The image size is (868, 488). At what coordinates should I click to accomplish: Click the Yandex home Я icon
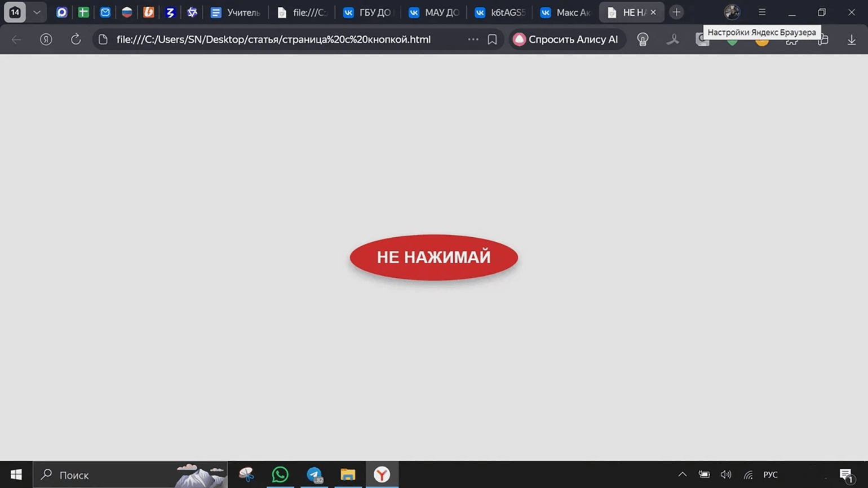(46, 39)
